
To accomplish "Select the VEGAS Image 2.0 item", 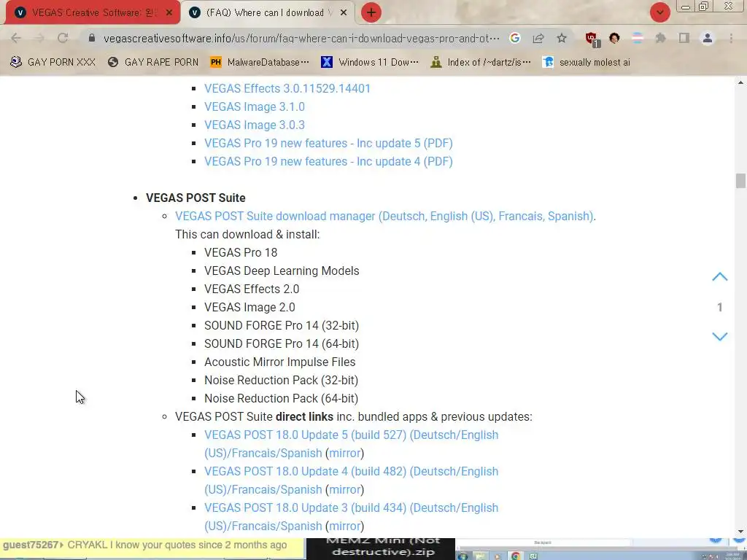I will coord(249,307).
